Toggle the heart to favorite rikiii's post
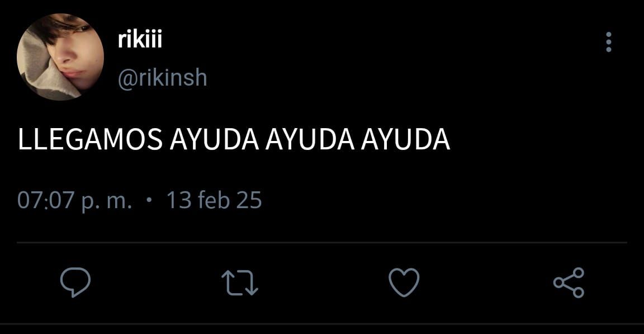Screen dimensions: 644x334 pos(404,282)
